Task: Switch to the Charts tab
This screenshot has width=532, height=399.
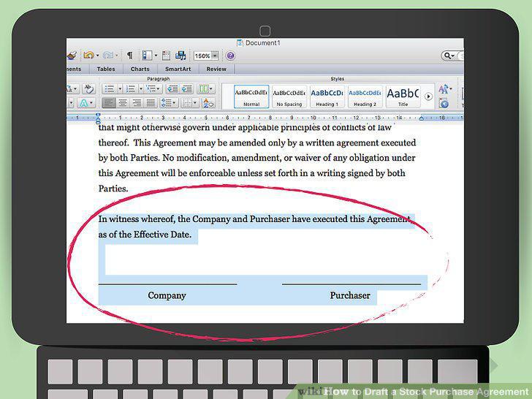Action: click(x=140, y=69)
